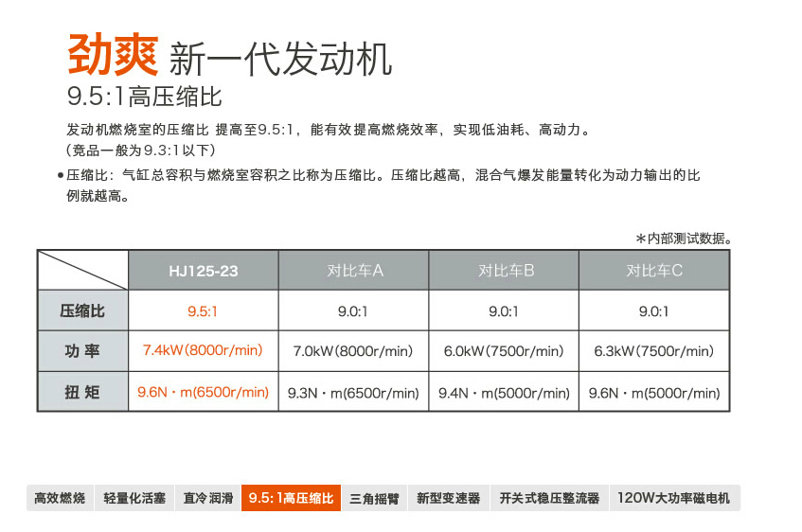This screenshot has height=532, width=802.
Task: Click the 劲爽 新一代发动机 heading
Action: 230,55
